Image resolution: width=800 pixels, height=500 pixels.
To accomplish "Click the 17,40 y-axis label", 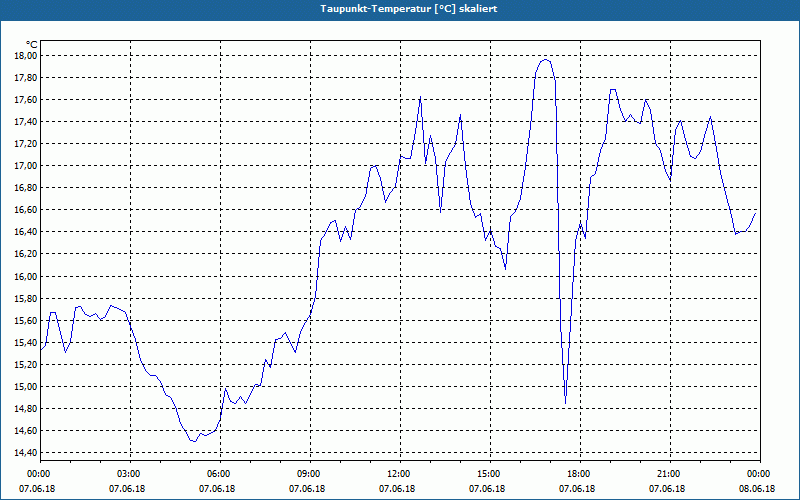I will tap(27, 121).
